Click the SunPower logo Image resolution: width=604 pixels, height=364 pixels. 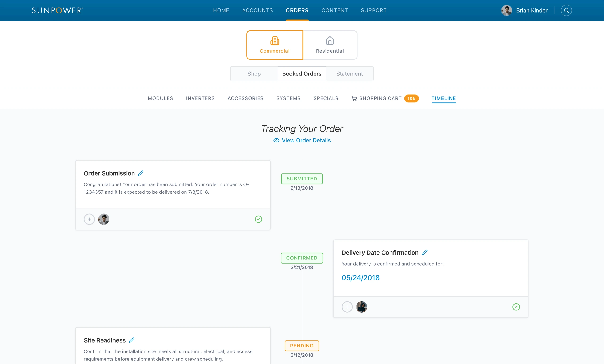[x=57, y=10]
